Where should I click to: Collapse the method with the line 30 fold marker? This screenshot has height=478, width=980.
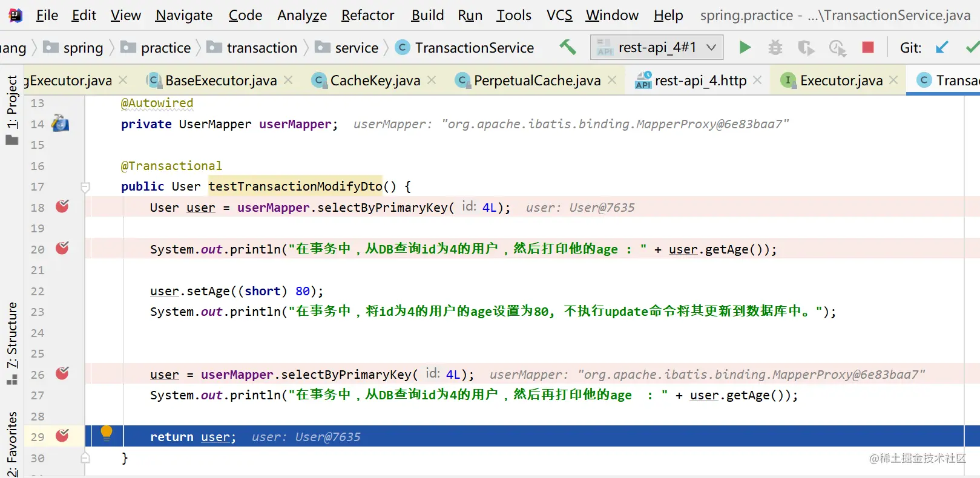(x=85, y=458)
